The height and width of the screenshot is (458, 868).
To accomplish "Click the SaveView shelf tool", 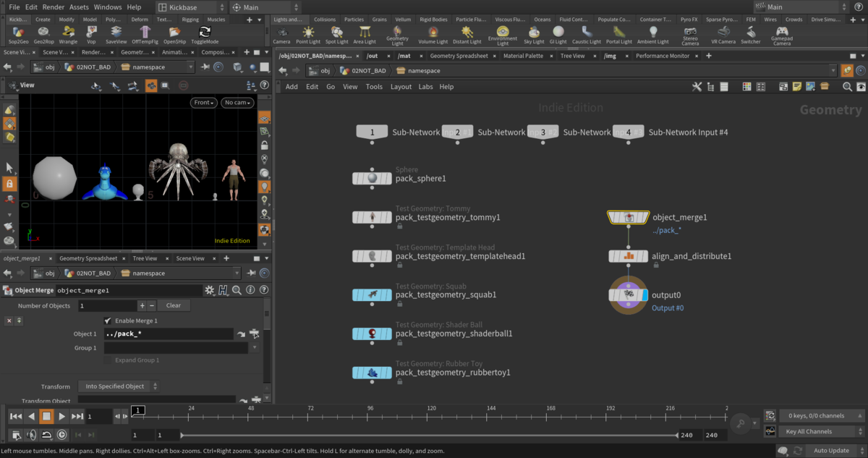I will [116, 35].
